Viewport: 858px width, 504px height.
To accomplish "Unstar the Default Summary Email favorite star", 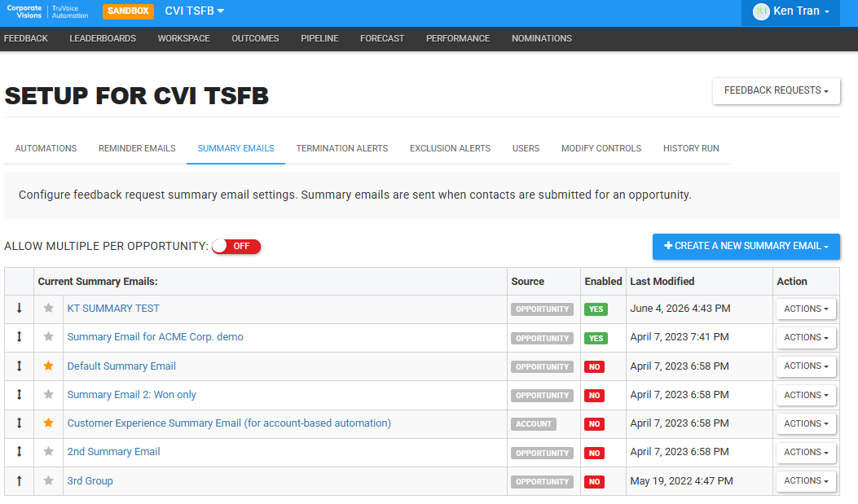I will (x=49, y=366).
